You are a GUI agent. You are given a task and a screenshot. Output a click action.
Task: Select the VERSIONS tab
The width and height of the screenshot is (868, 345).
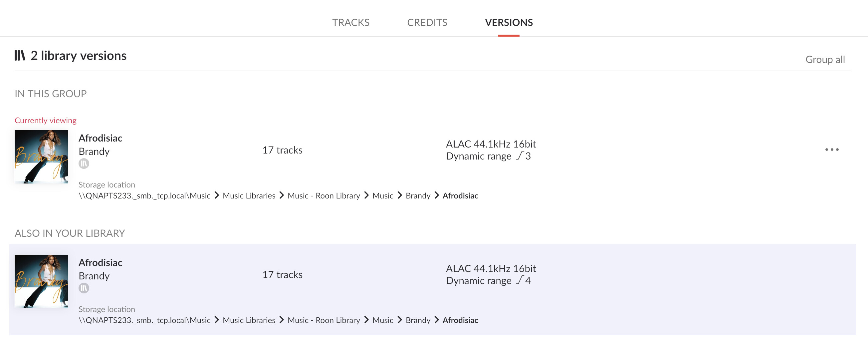click(x=509, y=22)
